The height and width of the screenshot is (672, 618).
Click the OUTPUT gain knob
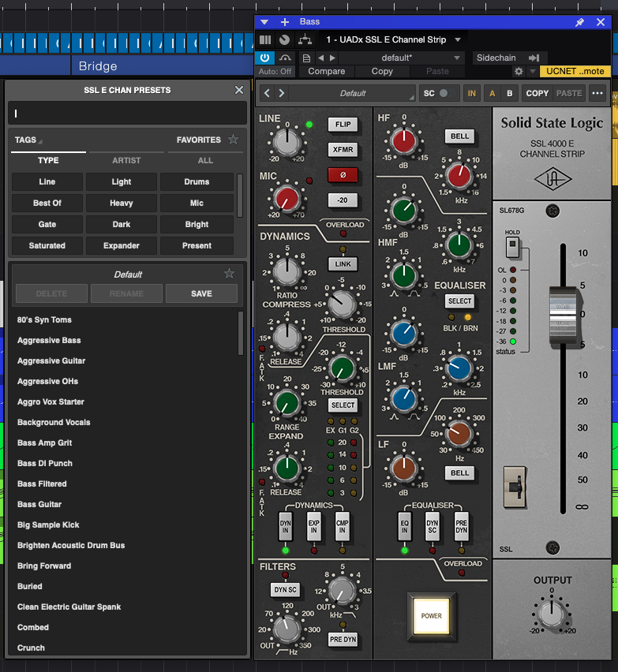click(x=552, y=614)
